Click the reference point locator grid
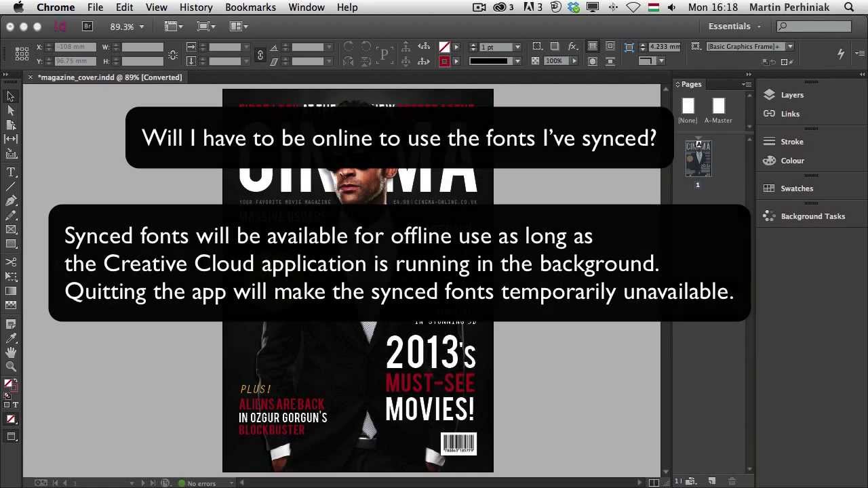Screen dimensions: 868x488 (x=22, y=54)
